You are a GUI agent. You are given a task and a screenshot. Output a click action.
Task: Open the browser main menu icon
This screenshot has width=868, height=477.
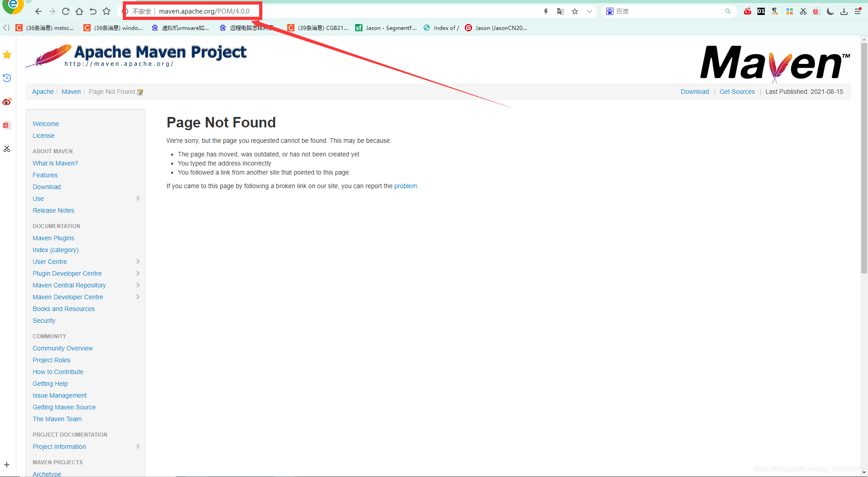point(858,11)
